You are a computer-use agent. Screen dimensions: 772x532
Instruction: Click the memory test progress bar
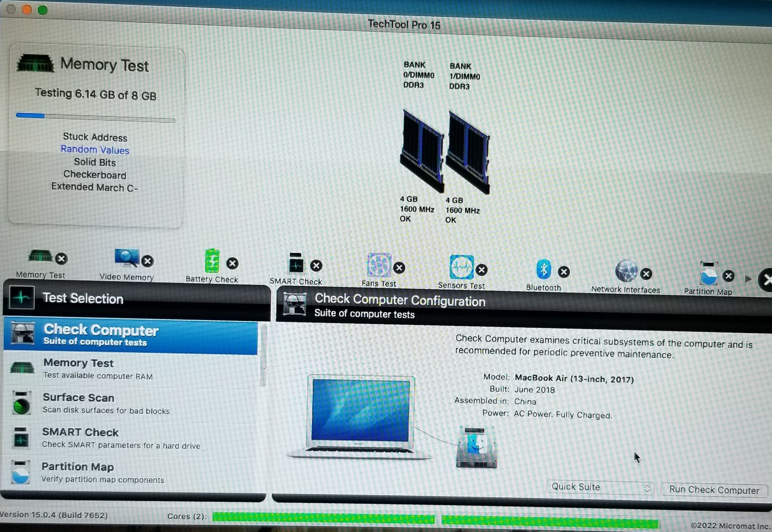coord(96,118)
